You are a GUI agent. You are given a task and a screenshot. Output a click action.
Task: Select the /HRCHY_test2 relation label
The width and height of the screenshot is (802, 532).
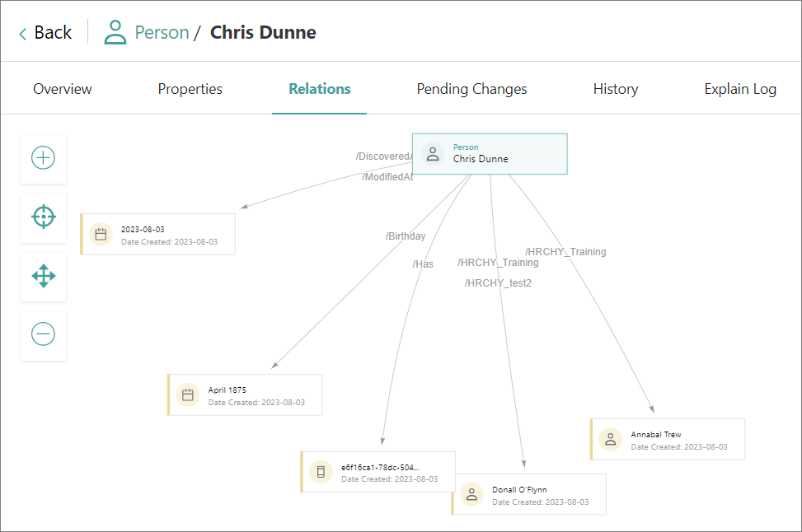(x=498, y=283)
